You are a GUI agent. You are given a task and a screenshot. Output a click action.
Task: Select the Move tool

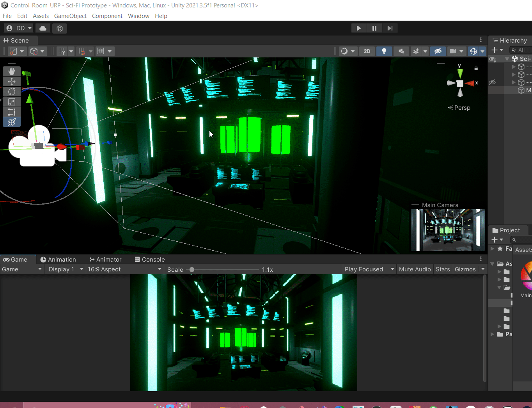click(x=12, y=81)
